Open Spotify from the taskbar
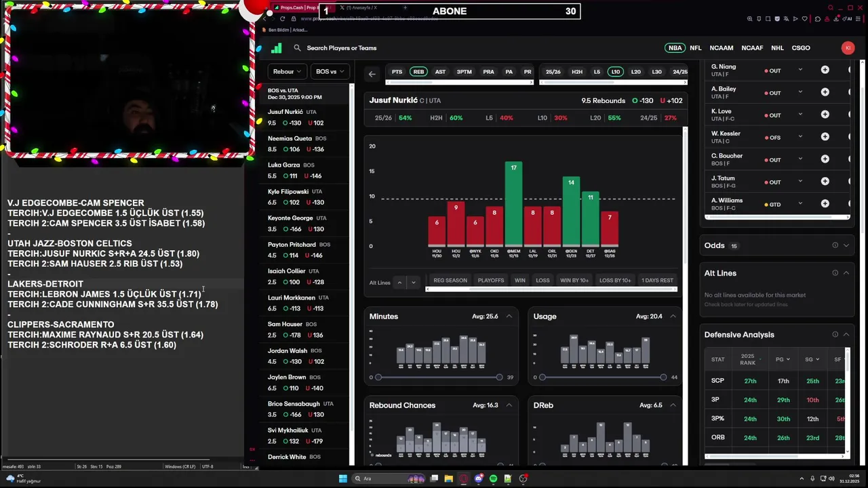 pos(493,479)
